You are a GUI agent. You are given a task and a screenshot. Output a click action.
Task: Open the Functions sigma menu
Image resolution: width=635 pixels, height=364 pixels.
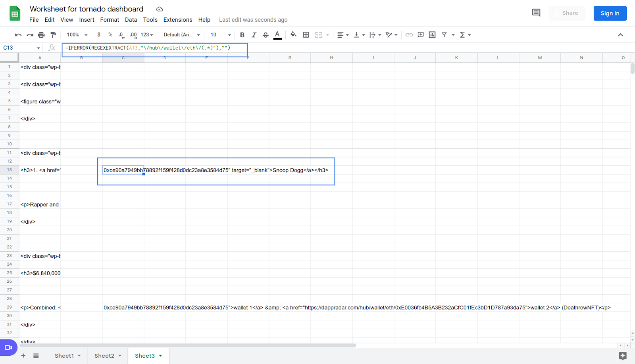pos(465,35)
